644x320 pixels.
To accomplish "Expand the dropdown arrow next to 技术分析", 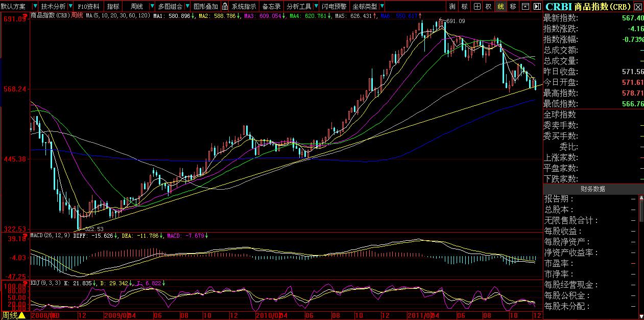I will 70,7.
